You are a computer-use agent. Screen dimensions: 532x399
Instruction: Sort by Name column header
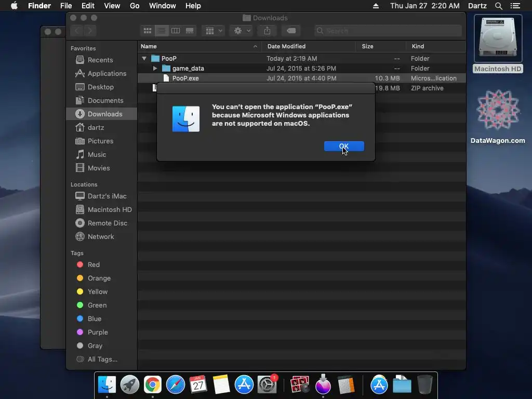pos(199,46)
